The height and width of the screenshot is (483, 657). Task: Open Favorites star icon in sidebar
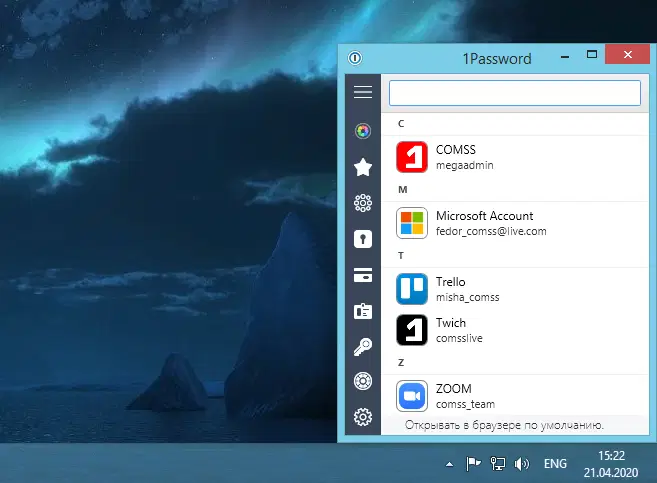pyautogui.click(x=363, y=167)
